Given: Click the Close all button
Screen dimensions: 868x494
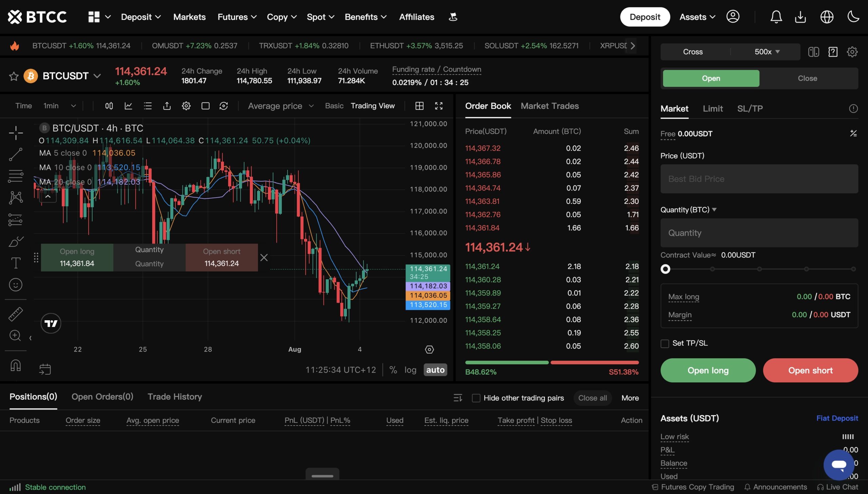Looking at the screenshot, I should point(592,398).
